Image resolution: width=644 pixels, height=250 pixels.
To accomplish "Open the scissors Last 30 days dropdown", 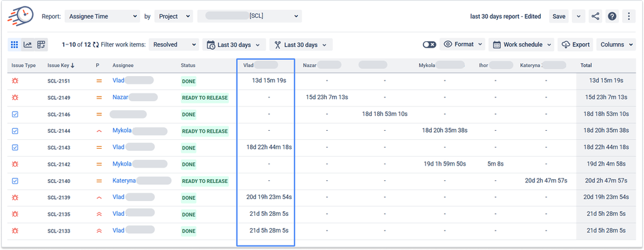I will pos(300,44).
